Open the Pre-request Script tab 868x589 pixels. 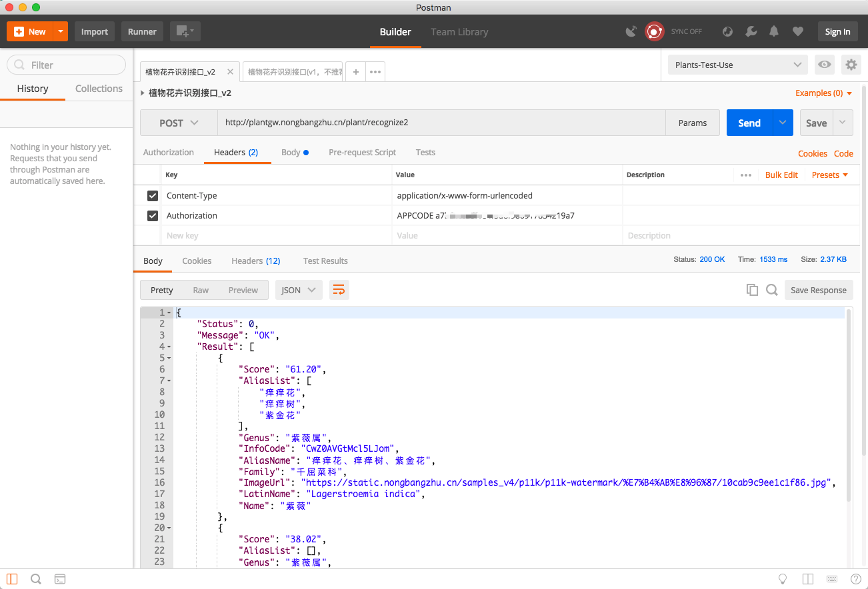click(x=362, y=153)
